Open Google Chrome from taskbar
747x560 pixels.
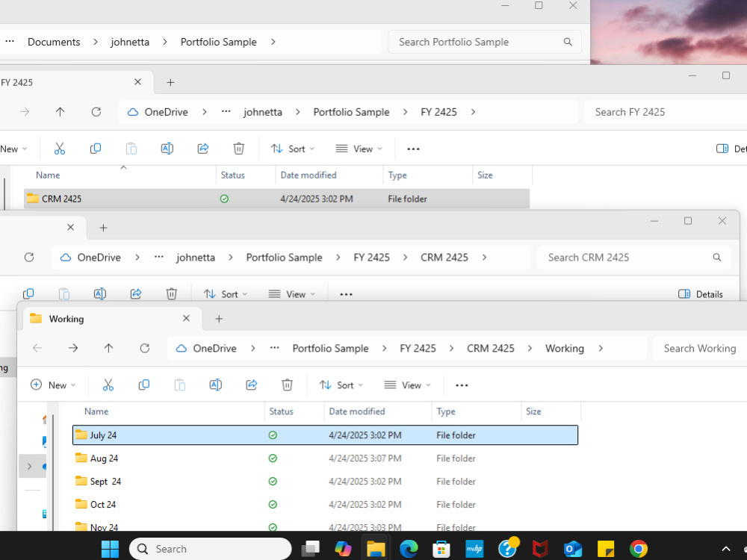[639, 549]
